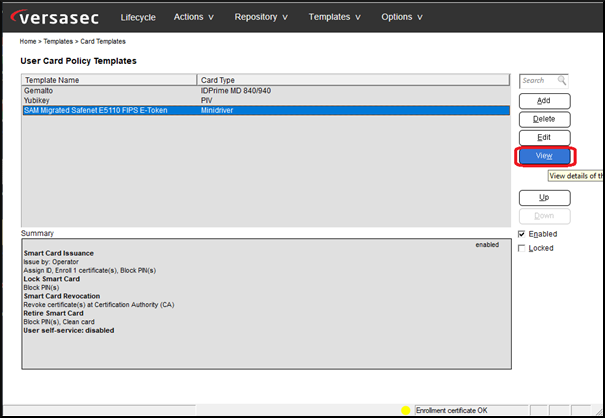Image resolution: width=605 pixels, height=418 pixels.
Task: Sort by Card Type column header
Action: point(353,80)
